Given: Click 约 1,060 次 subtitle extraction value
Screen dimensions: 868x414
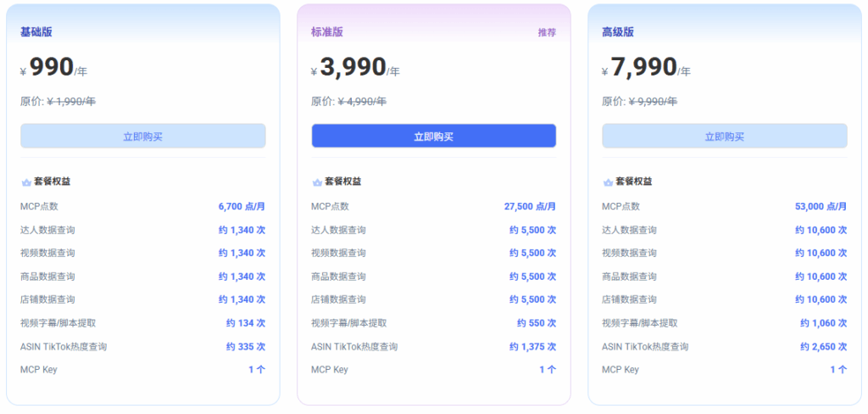Looking at the screenshot, I should click(x=824, y=323).
